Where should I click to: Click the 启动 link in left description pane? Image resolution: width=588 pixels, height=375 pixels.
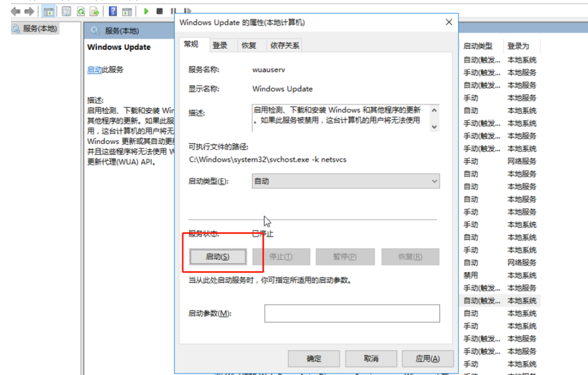[x=94, y=70]
